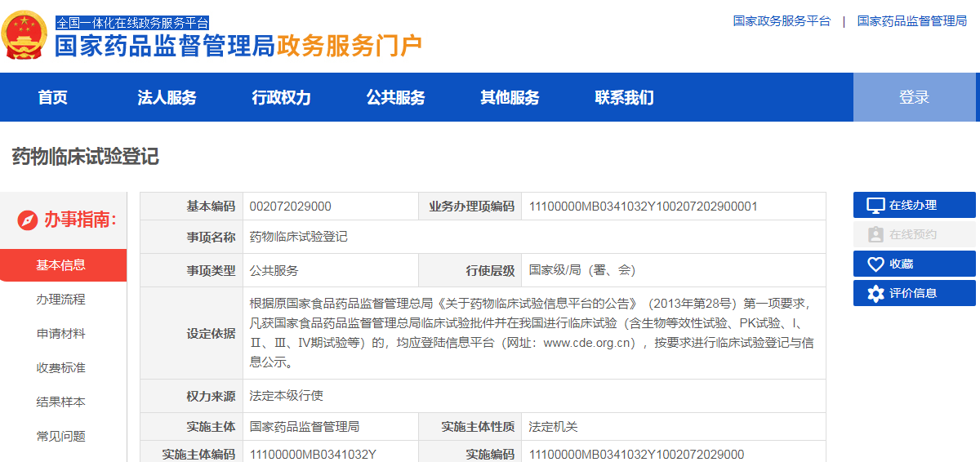This screenshot has width=980, height=462.
Task: Select the 办理流程 sidebar tab
Action: (x=61, y=300)
